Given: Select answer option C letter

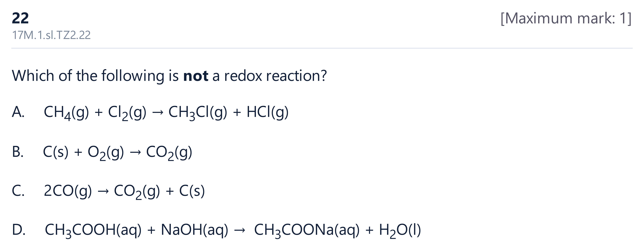Looking at the screenshot, I should pyautogui.click(x=18, y=191).
